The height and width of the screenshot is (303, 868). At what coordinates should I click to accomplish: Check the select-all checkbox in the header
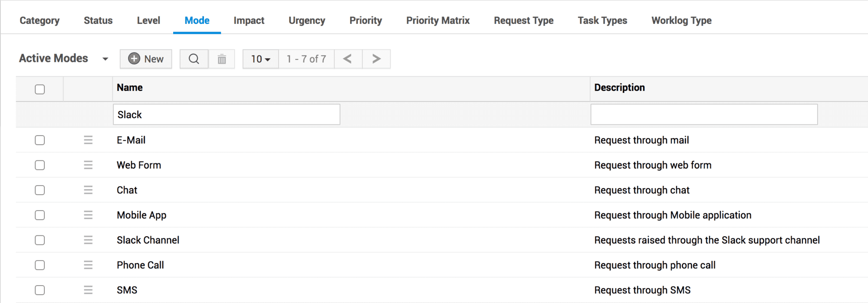point(39,89)
